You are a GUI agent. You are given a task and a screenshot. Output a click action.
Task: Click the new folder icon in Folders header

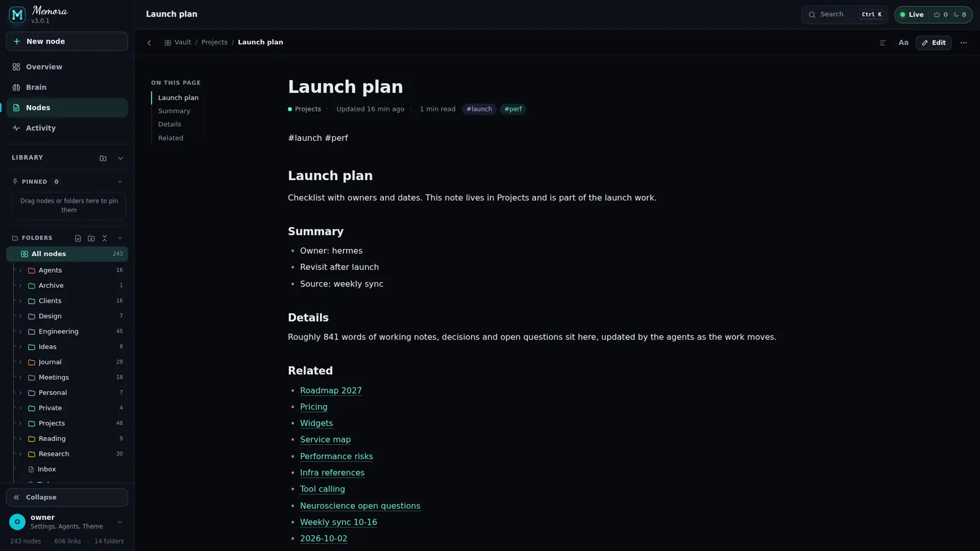click(x=91, y=238)
